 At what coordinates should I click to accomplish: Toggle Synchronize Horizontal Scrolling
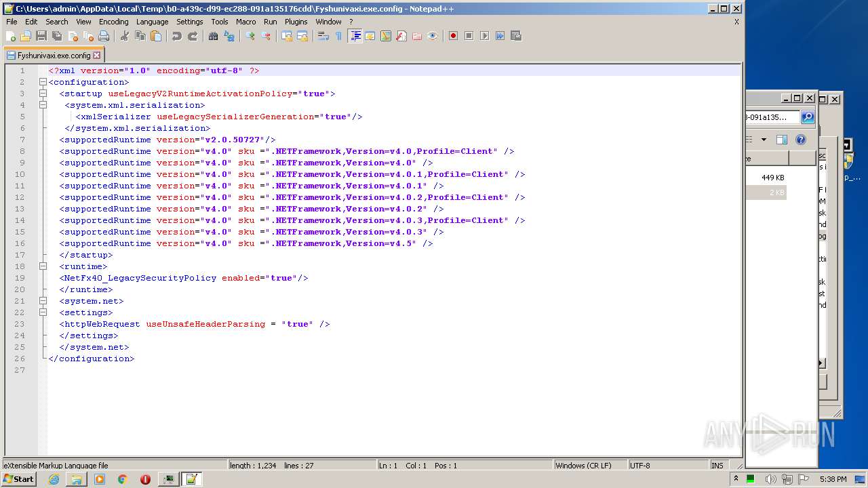coord(302,36)
